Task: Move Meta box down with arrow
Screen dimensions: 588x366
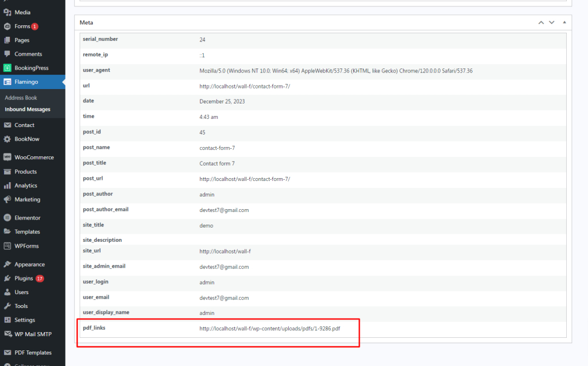Action: click(x=552, y=22)
